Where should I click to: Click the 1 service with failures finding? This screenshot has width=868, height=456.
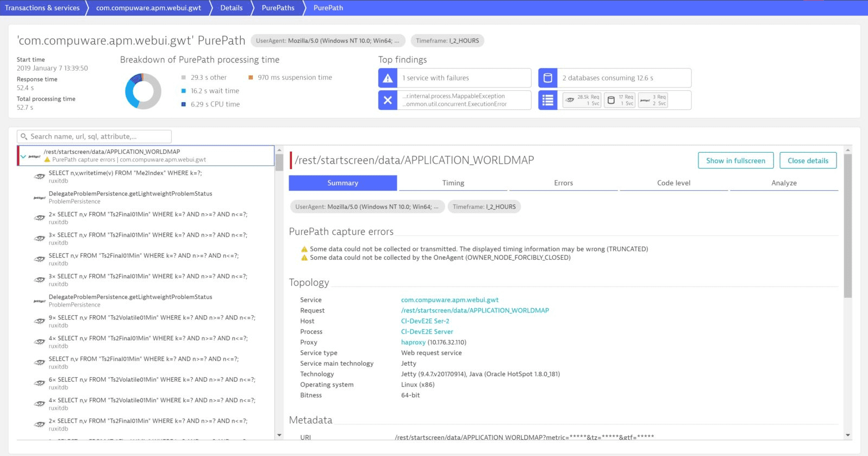click(454, 78)
